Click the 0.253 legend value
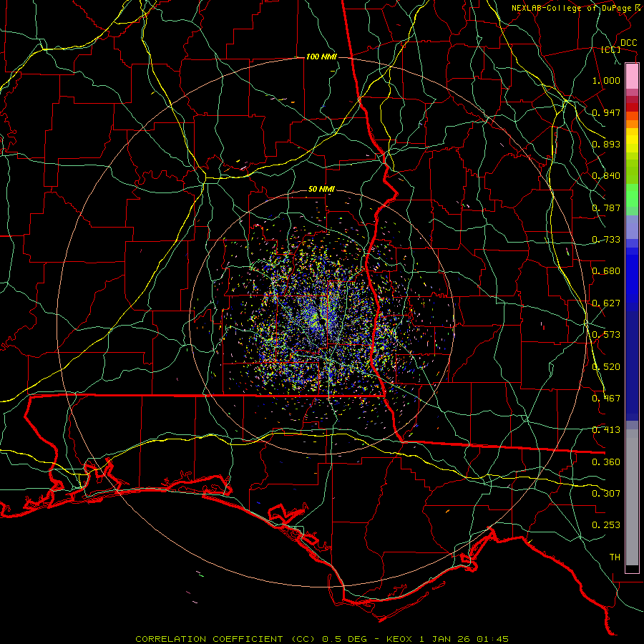The width and height of the screenshot is (644, 644). (606, 525)
